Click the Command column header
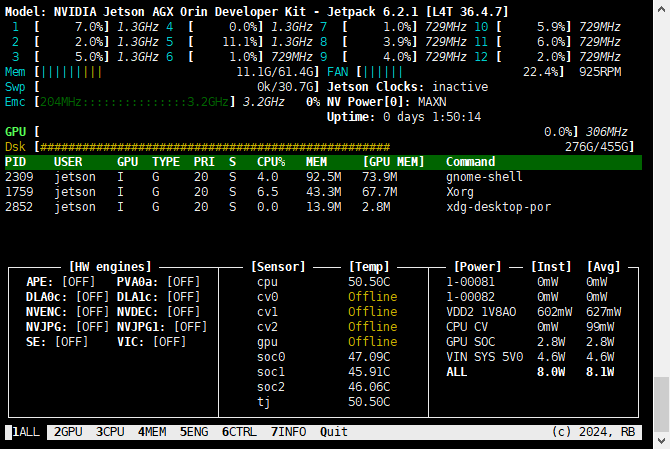 pos(470,162)
